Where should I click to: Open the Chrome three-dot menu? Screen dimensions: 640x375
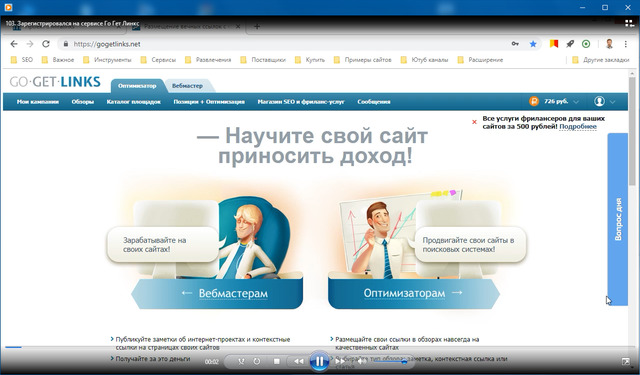[626, 44]
